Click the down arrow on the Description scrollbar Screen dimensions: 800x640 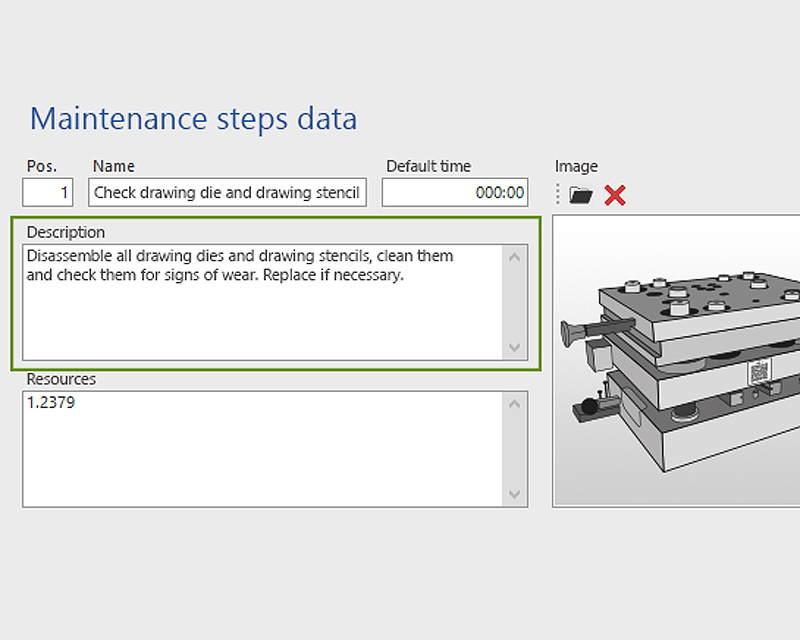514,350
